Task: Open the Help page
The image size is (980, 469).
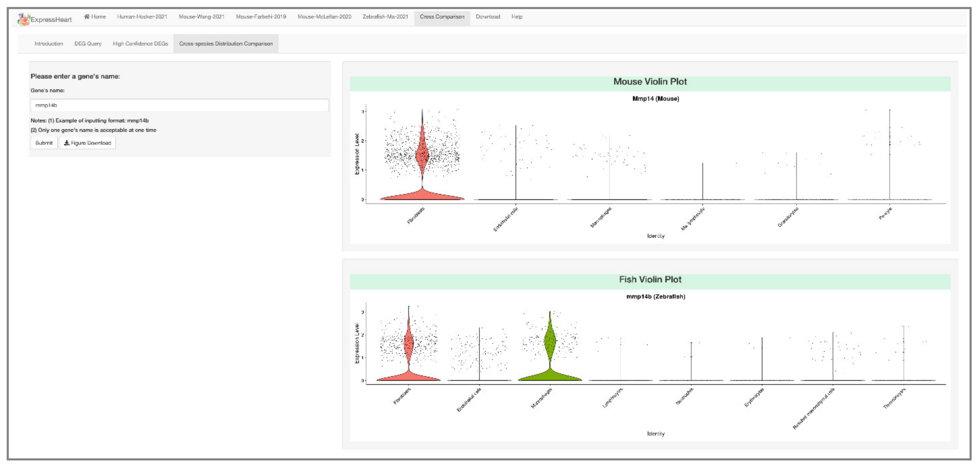Action: pos(517,17)
